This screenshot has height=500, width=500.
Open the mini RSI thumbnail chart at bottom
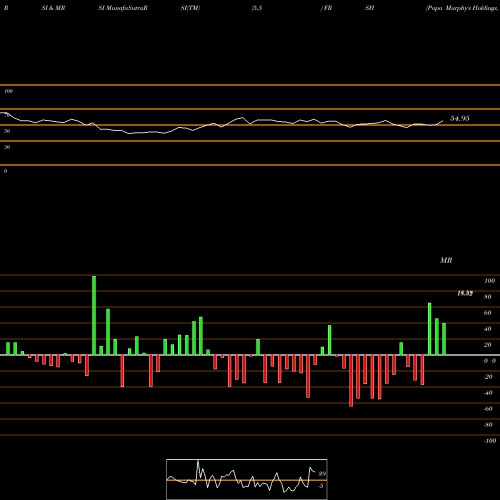tap(247, 479)
